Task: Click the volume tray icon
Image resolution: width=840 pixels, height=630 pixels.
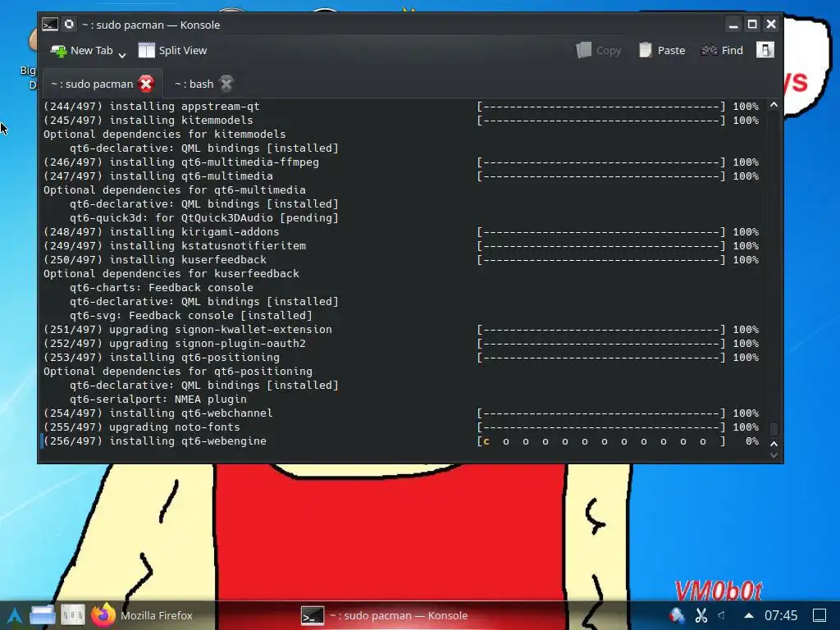Action: pos(722,615)
